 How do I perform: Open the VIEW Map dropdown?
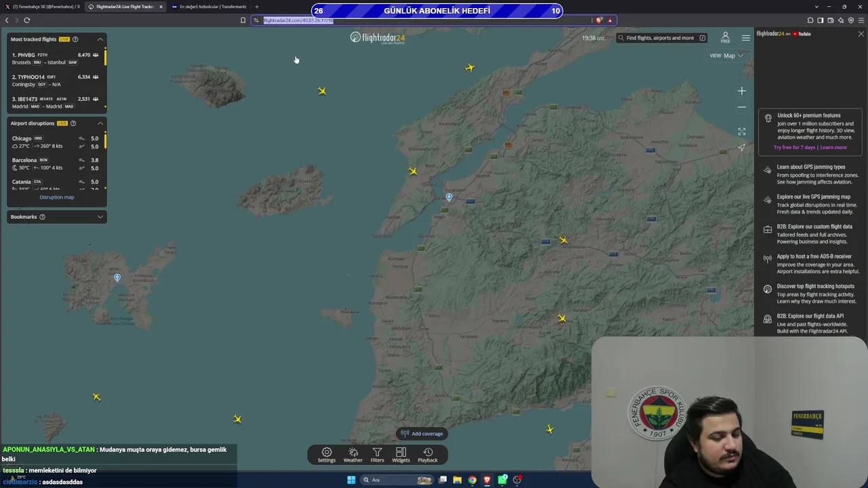tap(726, 56)
